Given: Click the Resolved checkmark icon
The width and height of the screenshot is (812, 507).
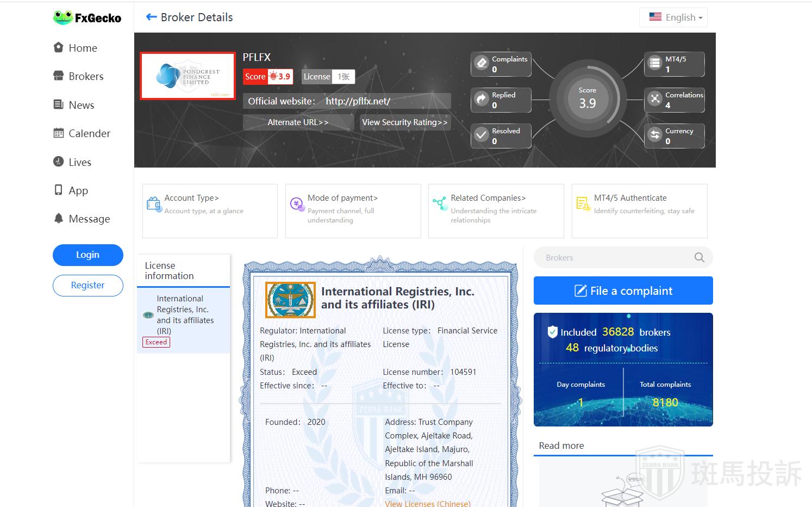Looking at the screenshot, I should click(x=482, y=135).
